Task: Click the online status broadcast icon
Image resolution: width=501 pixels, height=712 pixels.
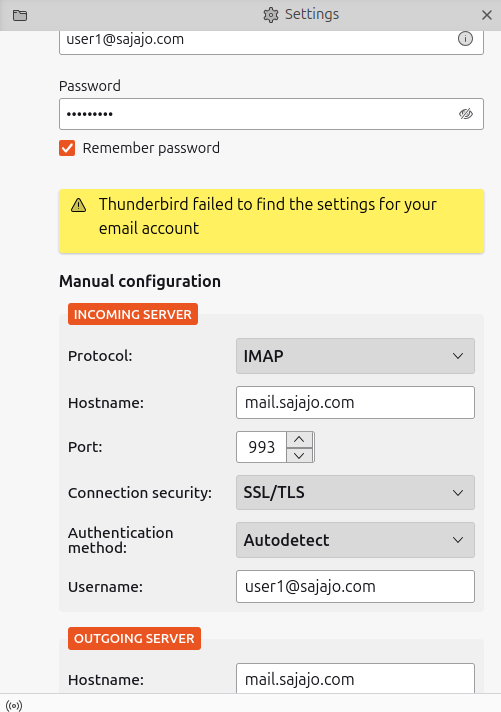Action: (x=14, y=706)
